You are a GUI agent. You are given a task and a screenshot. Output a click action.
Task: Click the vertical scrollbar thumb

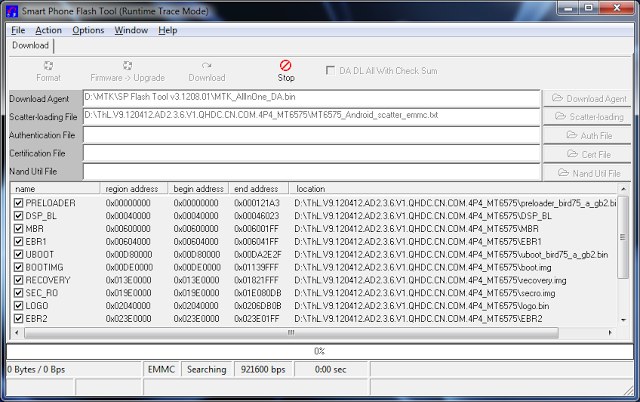click(623, 237)
